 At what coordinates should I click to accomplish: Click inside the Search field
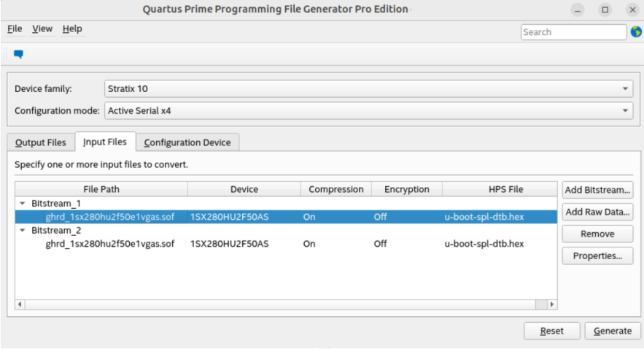point(573,32)
